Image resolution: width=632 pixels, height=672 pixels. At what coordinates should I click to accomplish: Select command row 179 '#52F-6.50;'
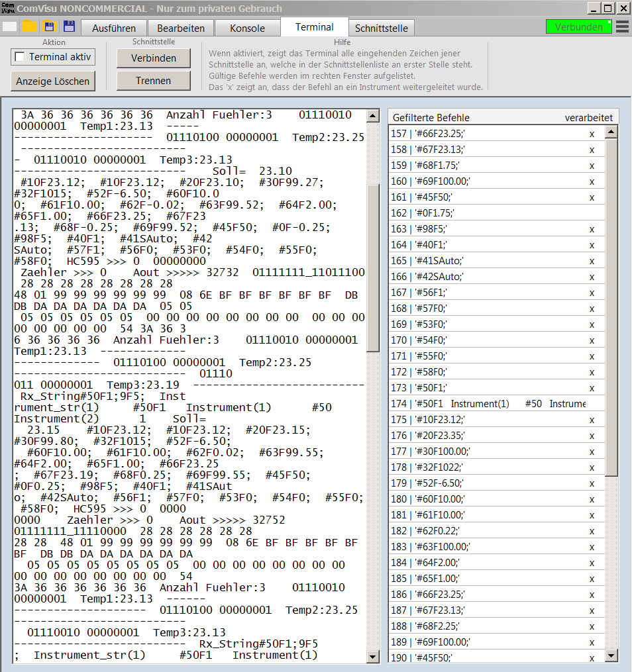(x=496, y=483)
